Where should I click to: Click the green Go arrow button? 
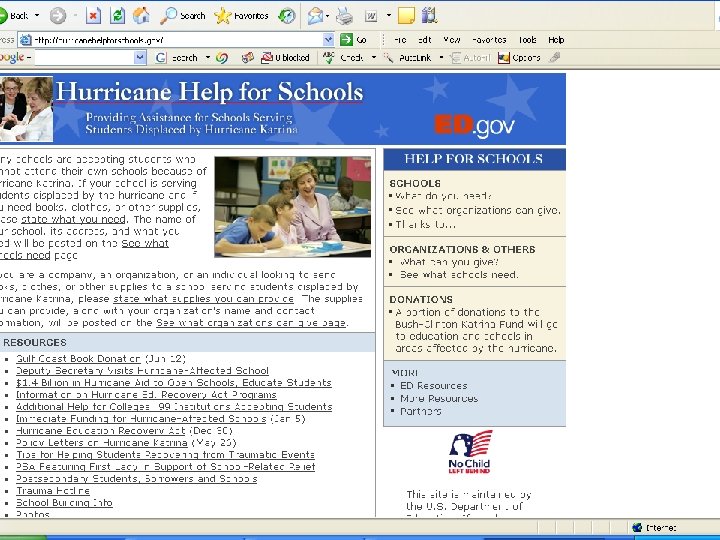click(x=346, y=40)
